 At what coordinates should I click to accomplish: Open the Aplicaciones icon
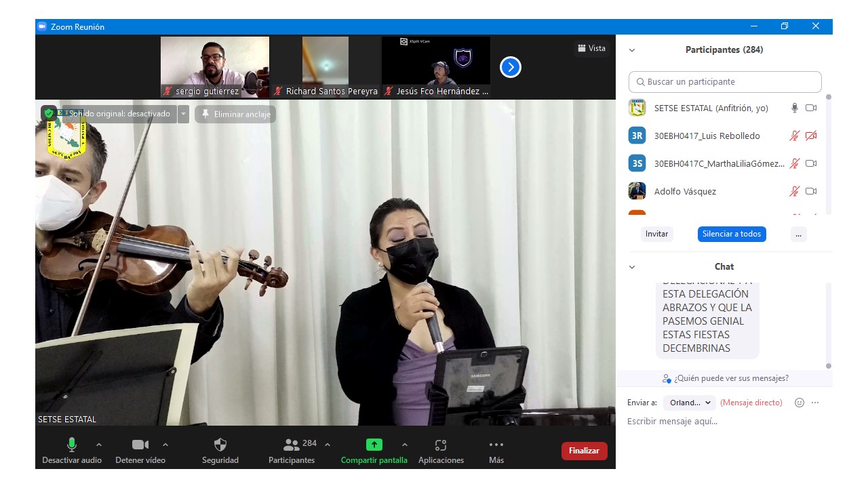[x=441, y=445]
